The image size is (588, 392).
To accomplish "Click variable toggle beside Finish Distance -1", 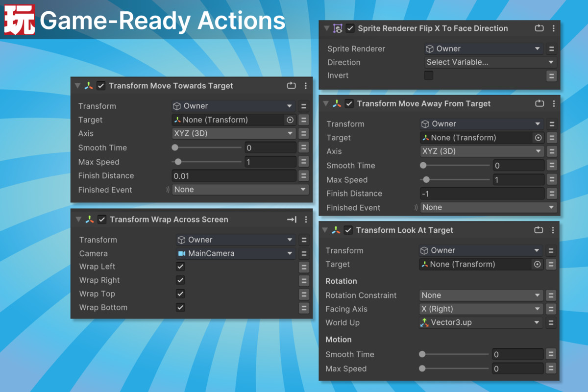I will point(552,194).
